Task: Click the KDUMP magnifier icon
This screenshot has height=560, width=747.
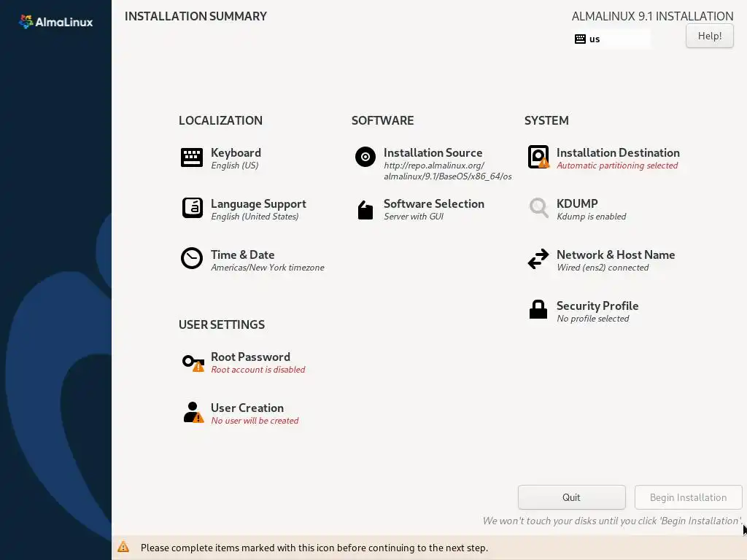Action: coord(539,208)
